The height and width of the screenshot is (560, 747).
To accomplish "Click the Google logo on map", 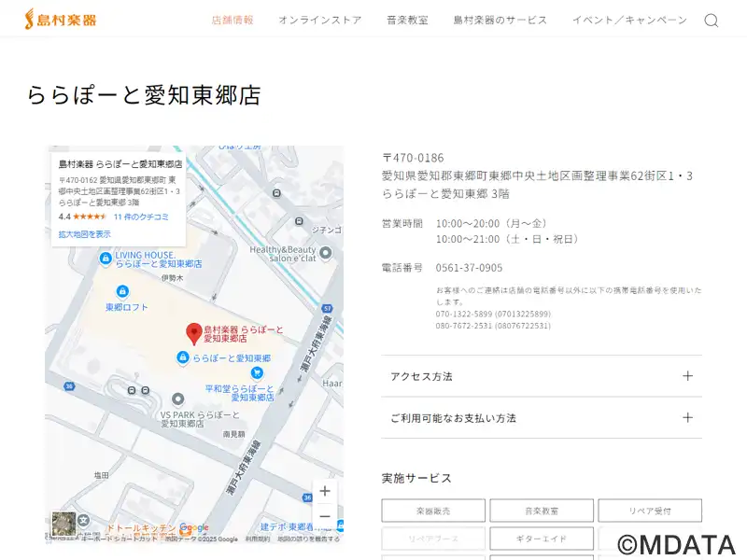I will 194,527.
